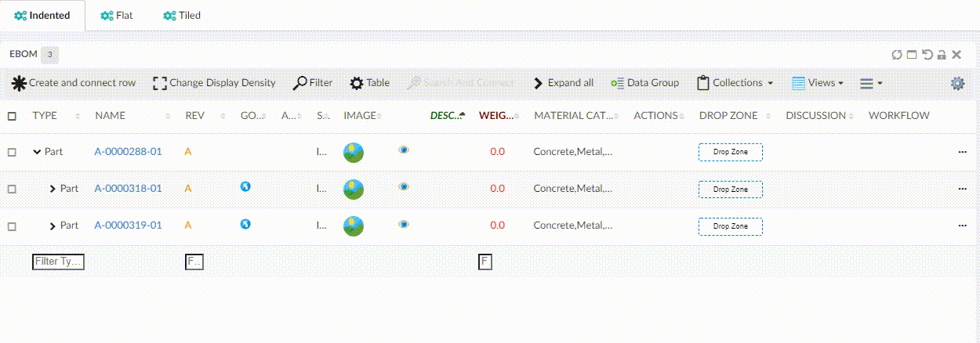Click the refresh icon in EBOM header
Viewport: 980px width, 343px height.
coord(897,55)
